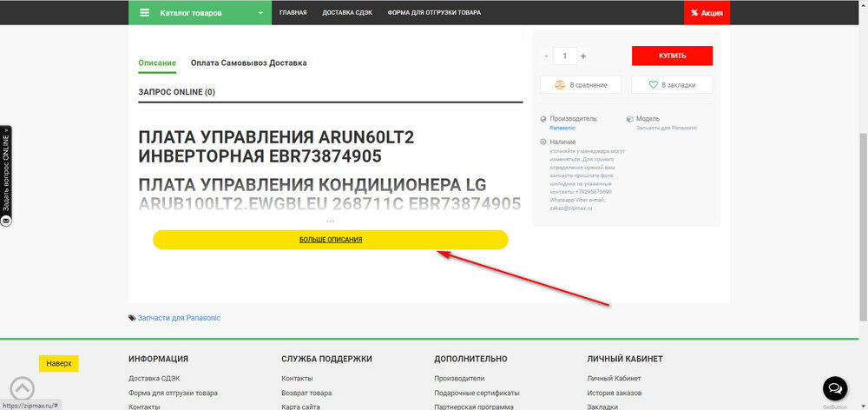Click the hamburger catalog menu icon
868x410 pixels.
pyautogui.click(x=144, y=13)
